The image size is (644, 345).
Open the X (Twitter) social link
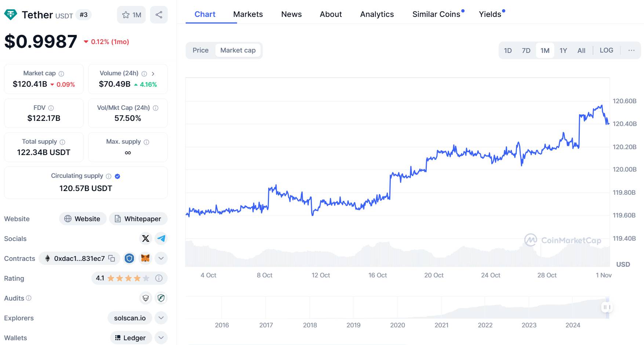point(146,238)
